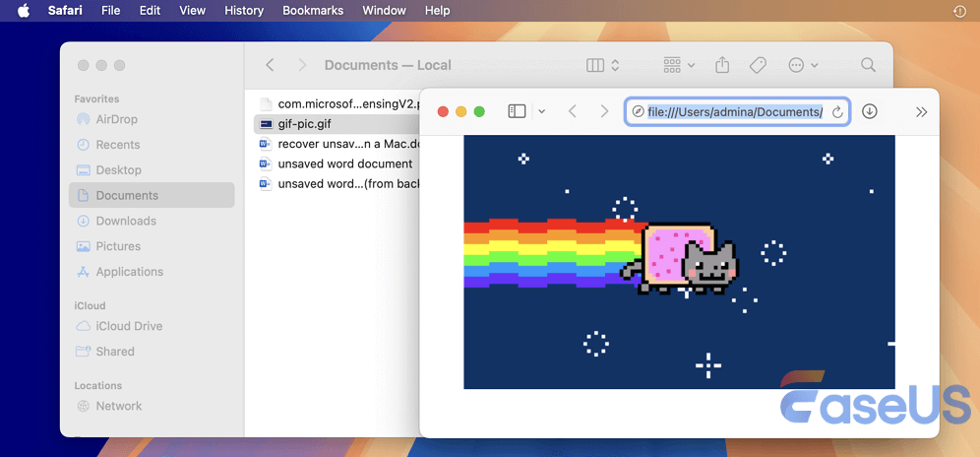Click Safari toolbar overflow chevrons

coord(921,111)
